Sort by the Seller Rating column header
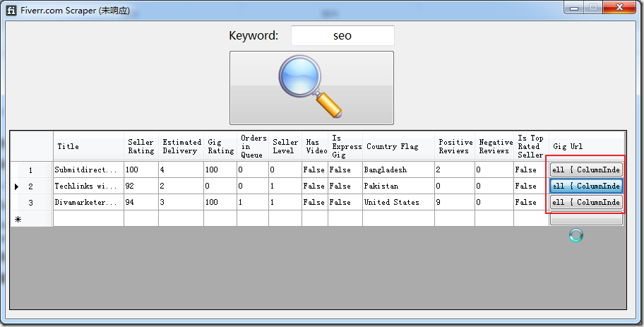 pos(141,146)
